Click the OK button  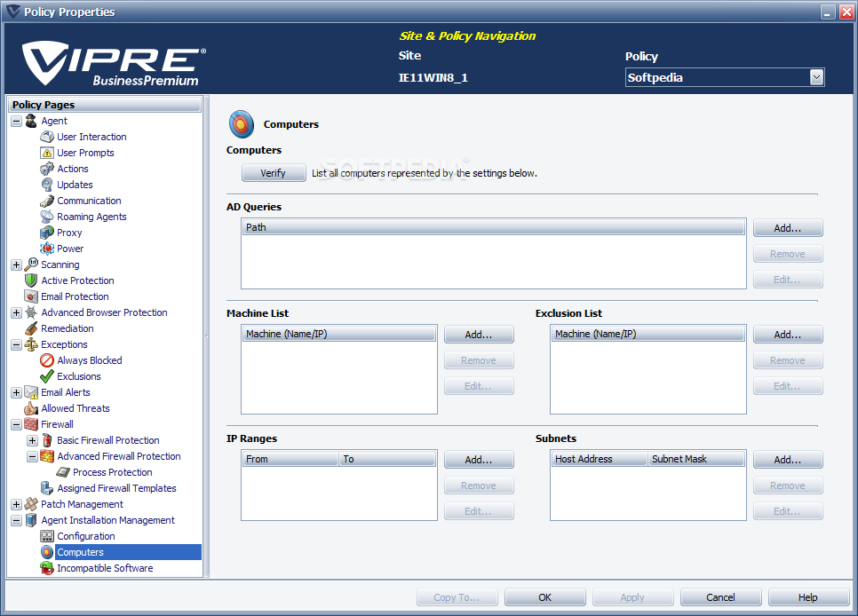coord(545,597)
